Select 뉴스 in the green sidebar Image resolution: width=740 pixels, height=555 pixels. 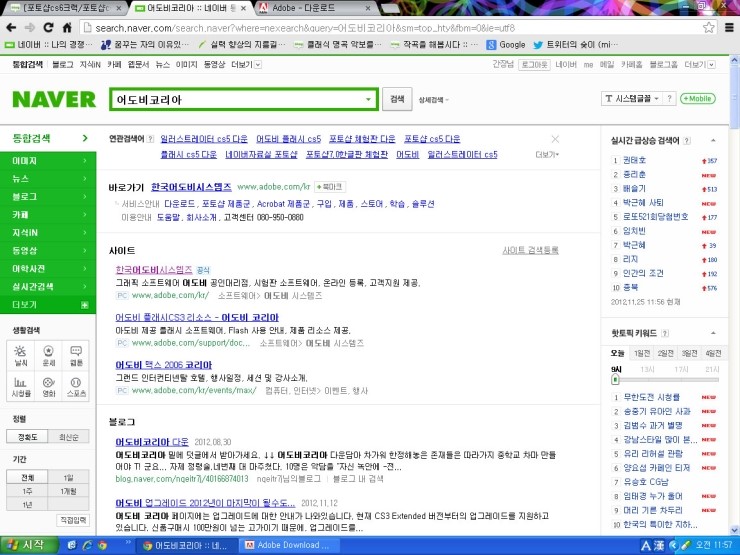point(48,179)
